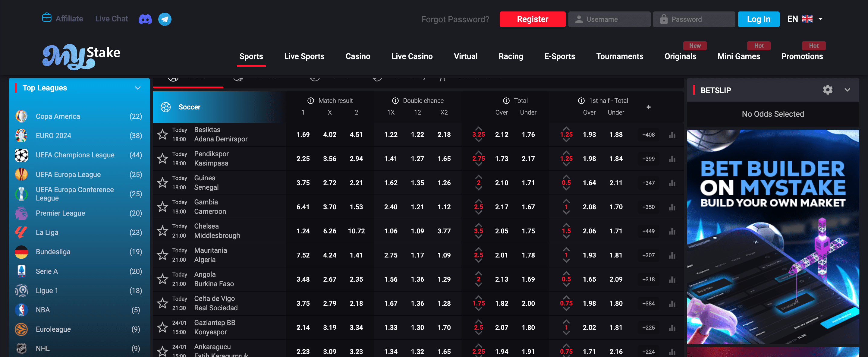
Task: Add more markets with plus icon
Action: coord(648,107)
